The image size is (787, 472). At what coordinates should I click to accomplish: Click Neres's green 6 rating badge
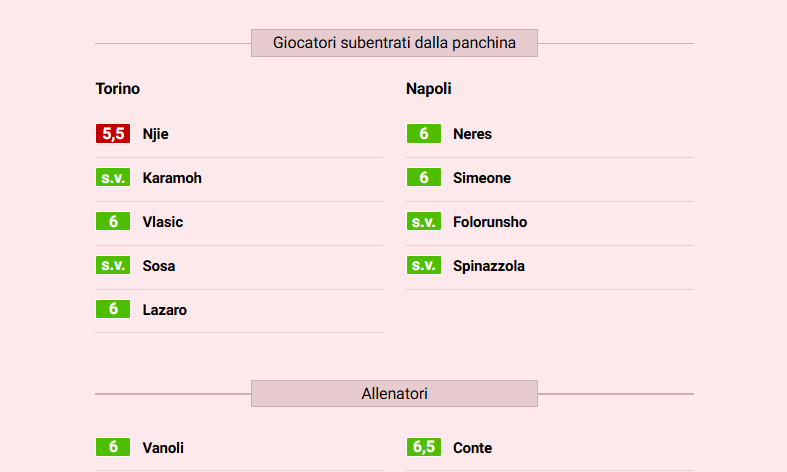(424, 134)
